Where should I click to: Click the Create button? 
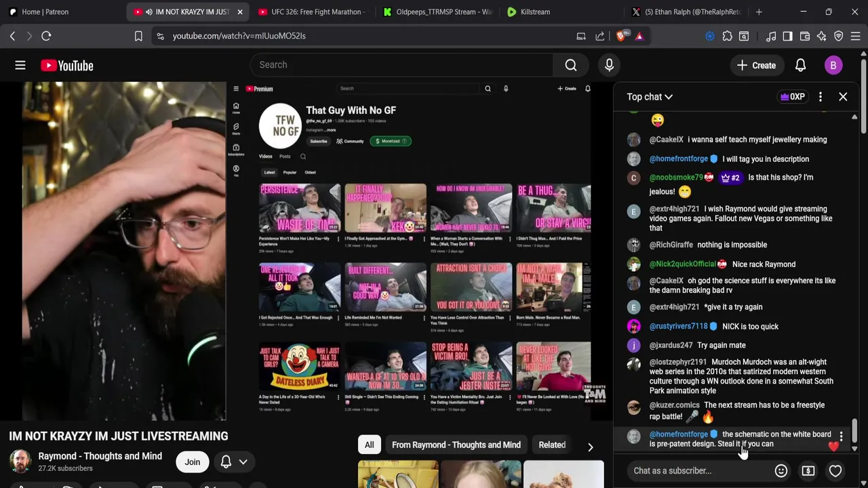click(756, 65)
